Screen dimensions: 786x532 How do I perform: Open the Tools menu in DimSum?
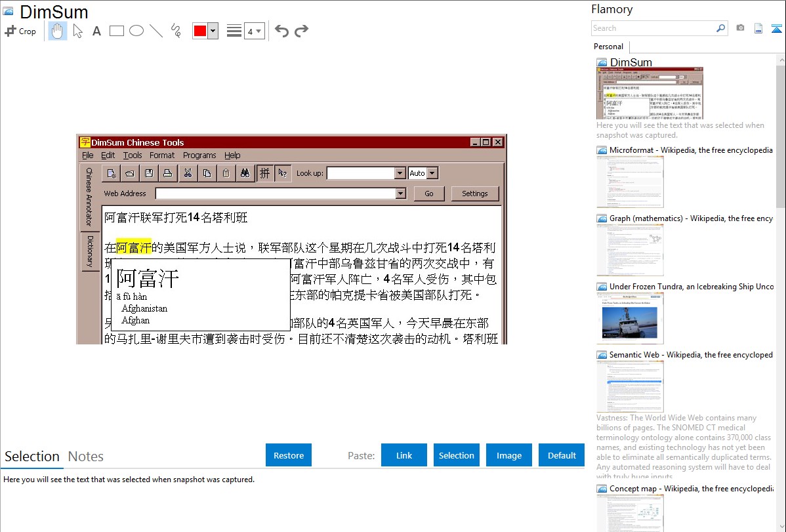click(x=133, y=155)
